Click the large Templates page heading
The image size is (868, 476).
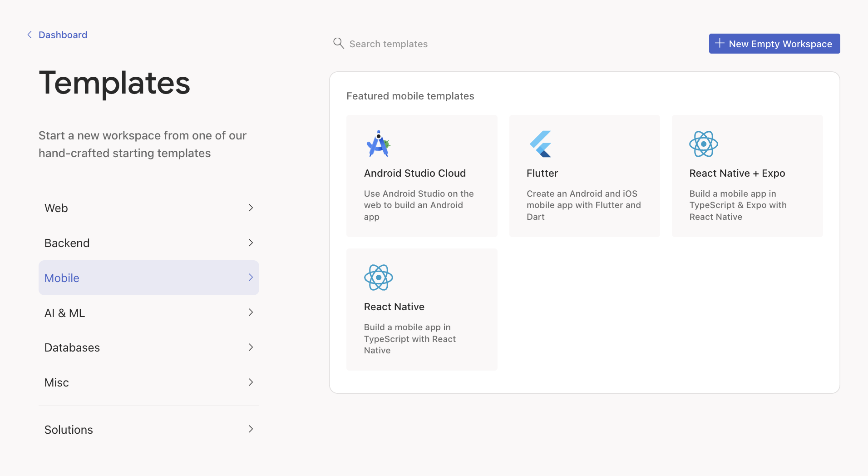114,83
